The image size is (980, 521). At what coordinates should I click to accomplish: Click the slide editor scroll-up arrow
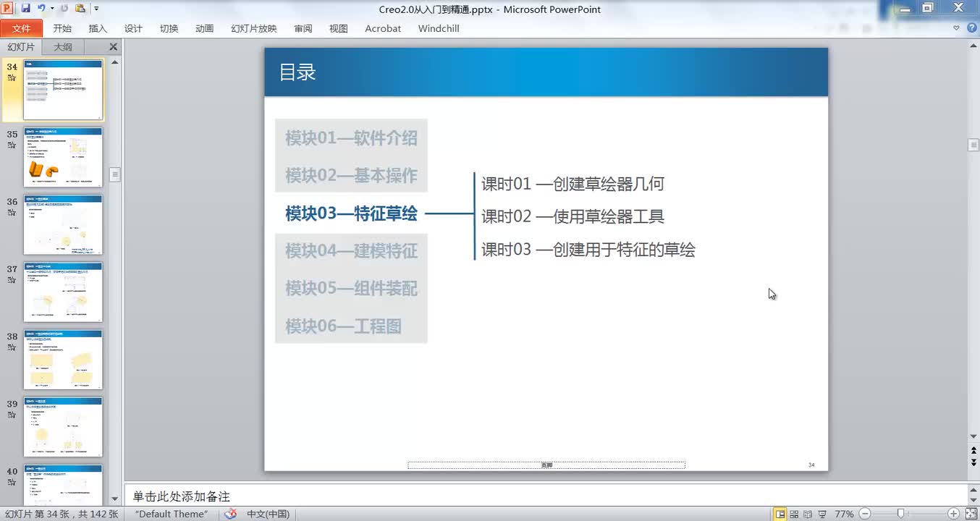click(x=973, y=46)
